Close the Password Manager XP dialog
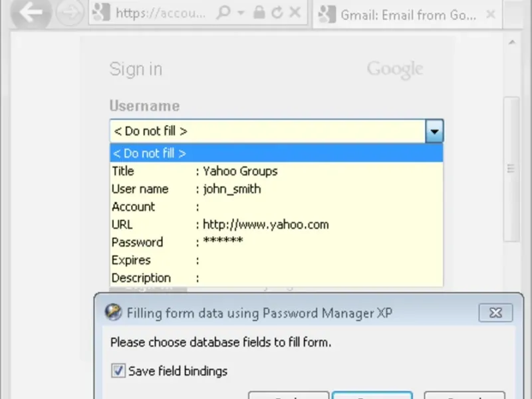 pyautogui.click(x=495, y=313)
